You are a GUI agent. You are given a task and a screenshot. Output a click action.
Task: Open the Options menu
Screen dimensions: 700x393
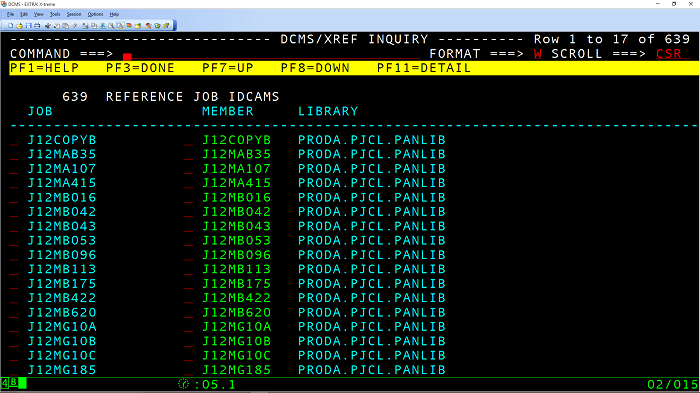tap(95, 14)
